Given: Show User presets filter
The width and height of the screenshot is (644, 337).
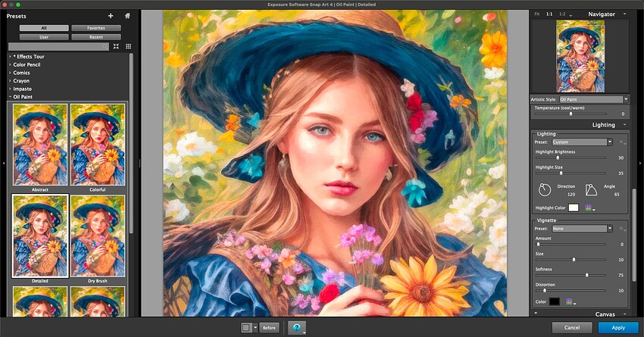Looking at the screenshot, I should click(x=44, y=37).
